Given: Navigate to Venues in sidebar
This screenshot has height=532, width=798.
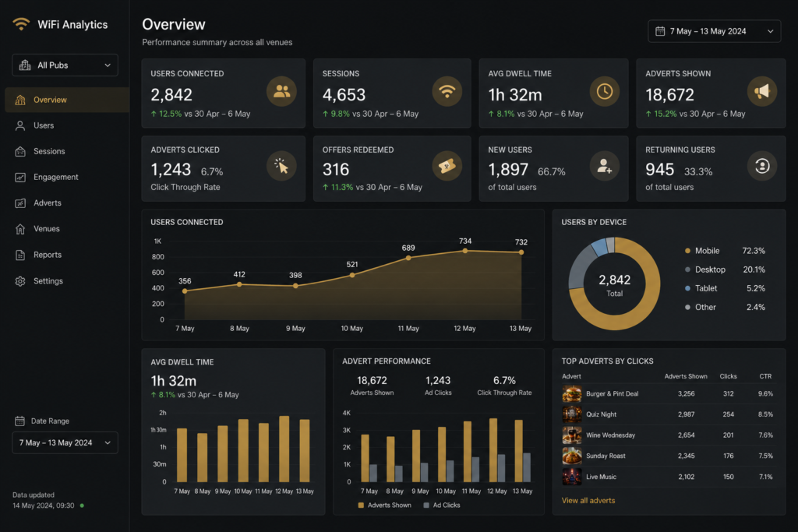Looking at the screenshot, I should click(46, 229).
